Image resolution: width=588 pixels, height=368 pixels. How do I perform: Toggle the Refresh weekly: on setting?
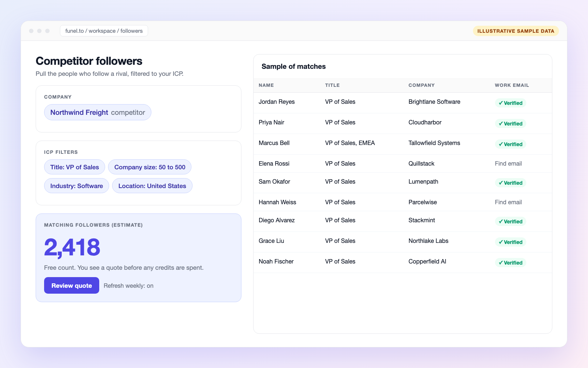pyautogui.click(x=129, y=286)
